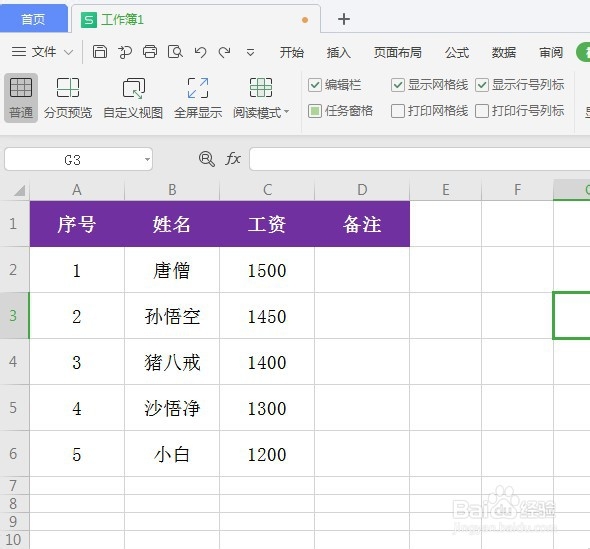Select cell with value 1500
The width and height of the screenshot is (590, 549).
pyautogui.click(x=267, y=270)
